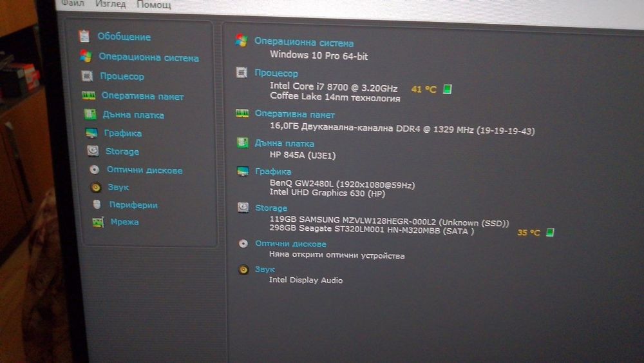Click the Дънна платка heading in the summary
644x363 pixels.
pyautogui.click(x=285, y=144)
